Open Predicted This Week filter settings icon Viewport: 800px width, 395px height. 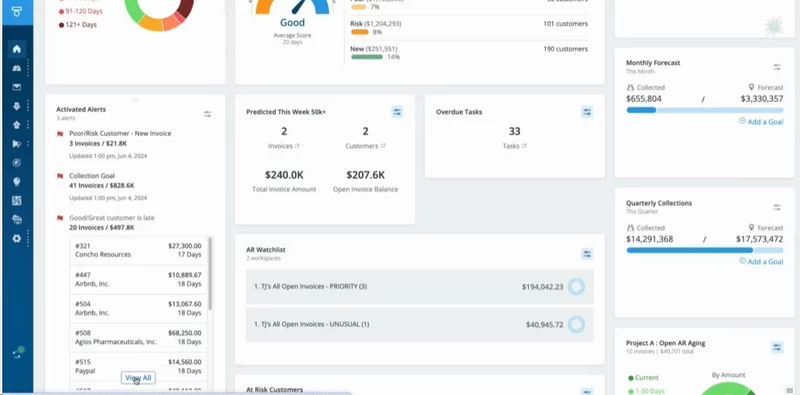[397, 112]
